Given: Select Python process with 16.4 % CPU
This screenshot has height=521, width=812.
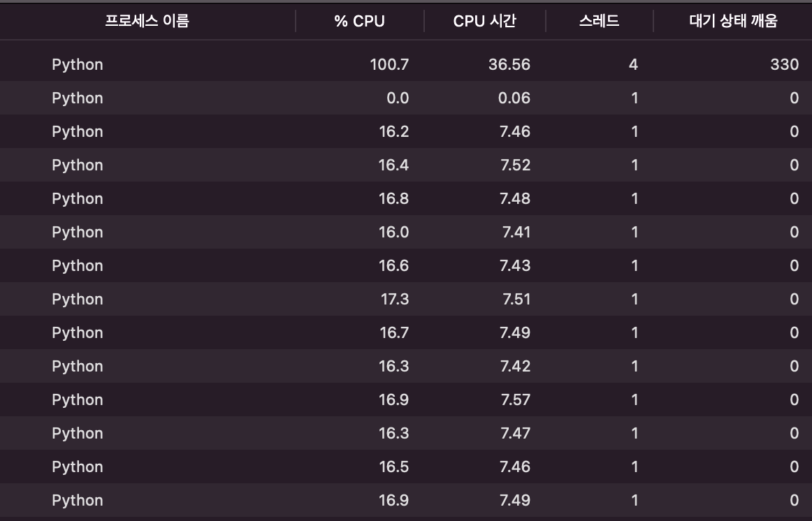Looking at the screenshot, I should click(x=406, y=165).
